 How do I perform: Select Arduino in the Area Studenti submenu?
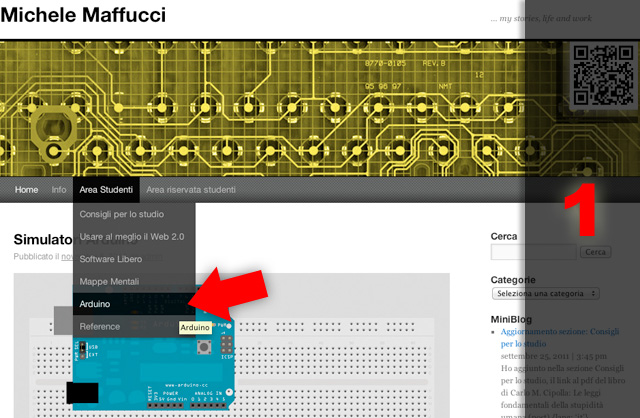96,303
